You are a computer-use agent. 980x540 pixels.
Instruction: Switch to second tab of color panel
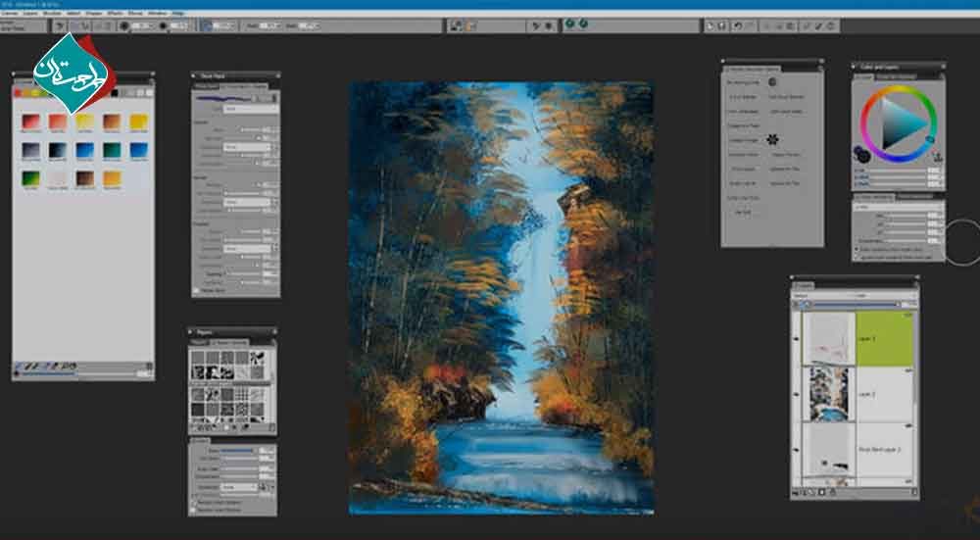[896, 76]
